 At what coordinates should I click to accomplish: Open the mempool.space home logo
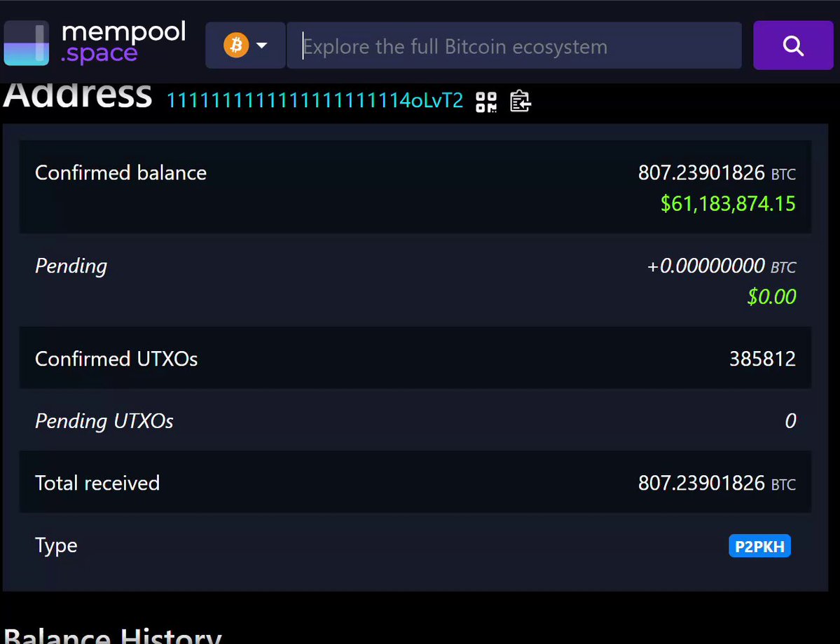pyautogui.click(x=95, y=43)
